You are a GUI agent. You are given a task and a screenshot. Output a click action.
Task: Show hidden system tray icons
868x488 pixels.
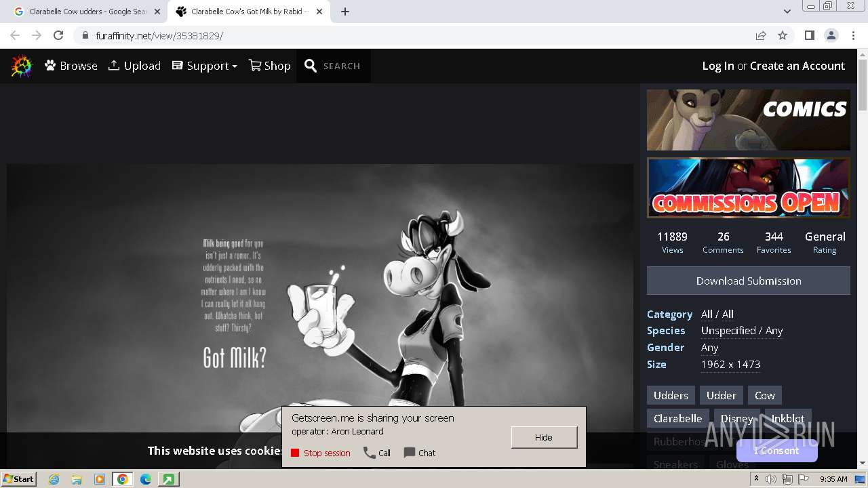(x=757, y=479)
